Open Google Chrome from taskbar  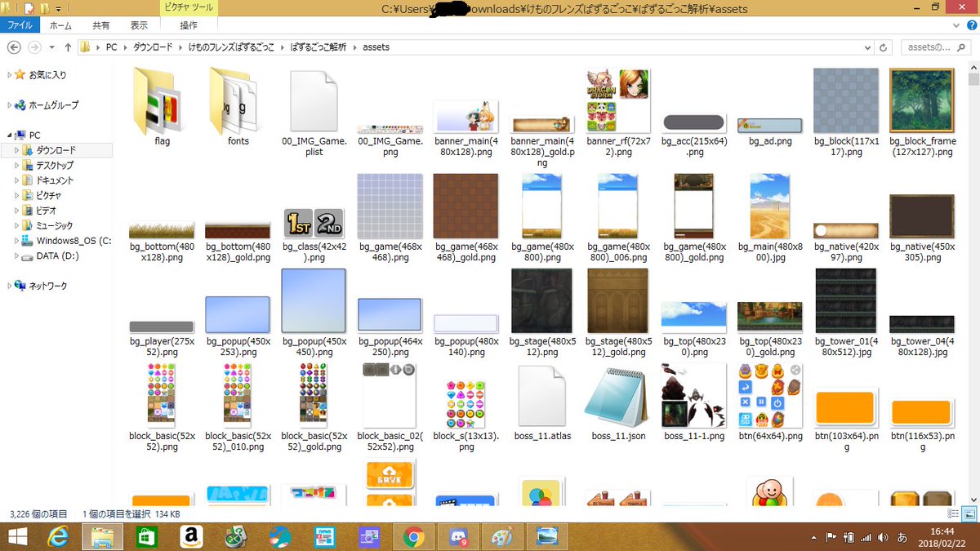(x=413, y=536)
